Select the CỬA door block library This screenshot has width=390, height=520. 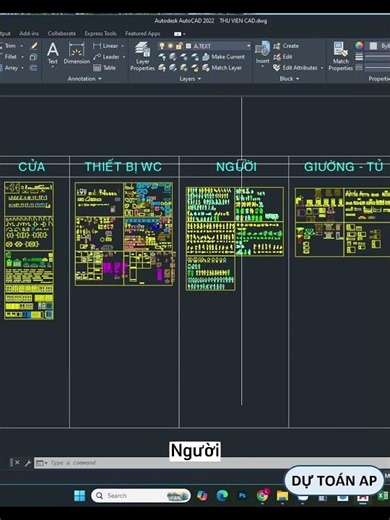coord(29,251)
